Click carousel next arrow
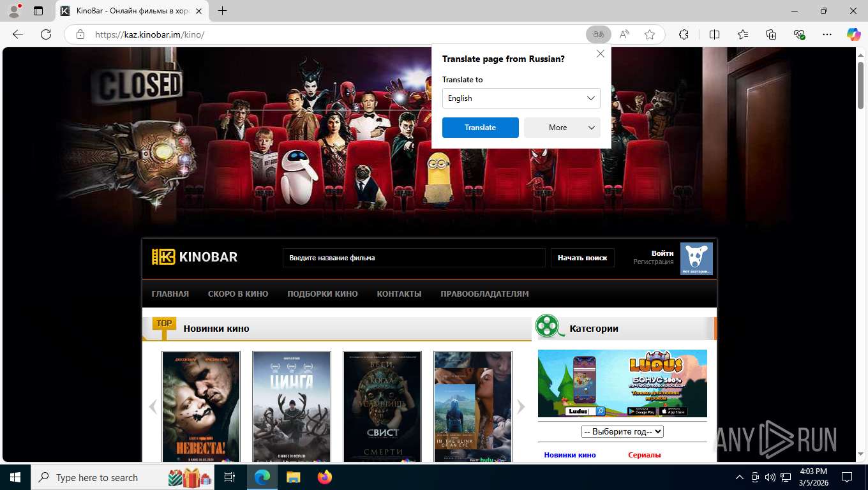This screenshot has width=868, height=490. (521, 407)
